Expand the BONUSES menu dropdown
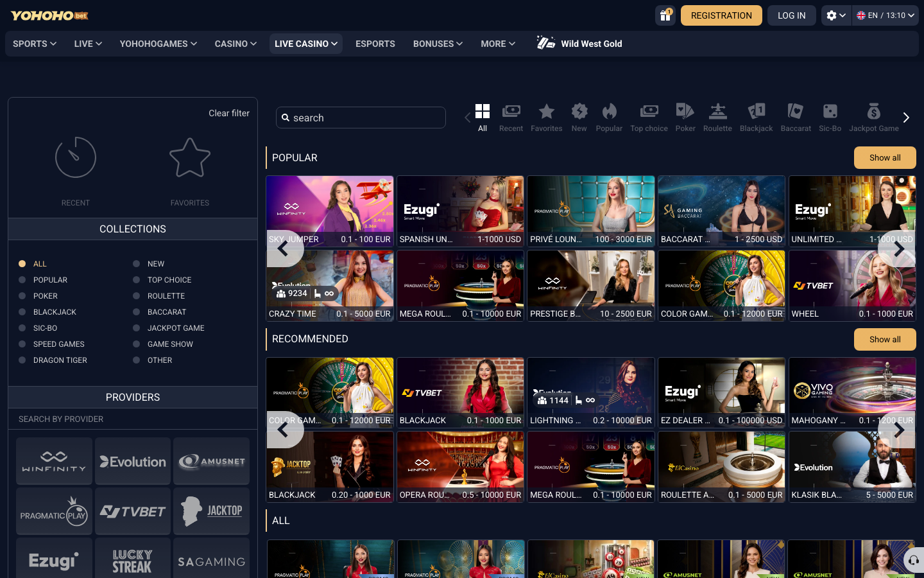This screenshot has height=578, width=924. pyautogui.click(x=438, y=44)
